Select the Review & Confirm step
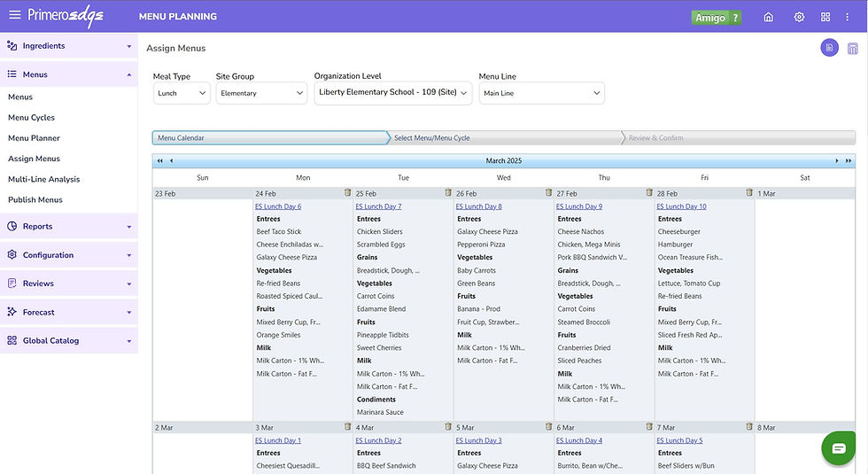 740,138
